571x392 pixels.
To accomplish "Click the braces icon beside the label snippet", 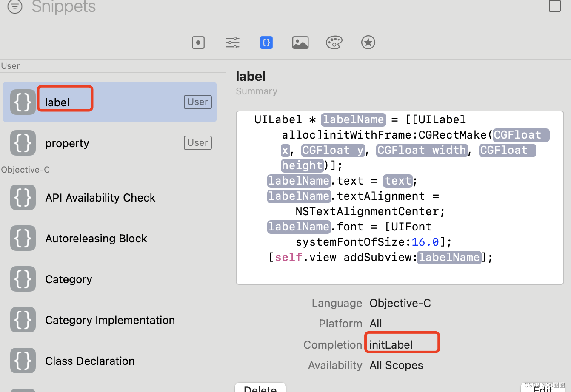I will click(23, 102).
